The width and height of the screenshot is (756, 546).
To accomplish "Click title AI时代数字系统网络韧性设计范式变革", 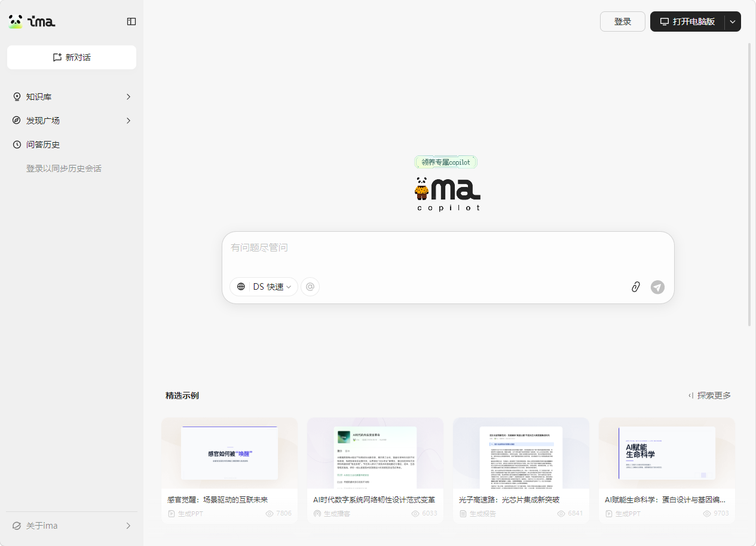I will [374, 499].
